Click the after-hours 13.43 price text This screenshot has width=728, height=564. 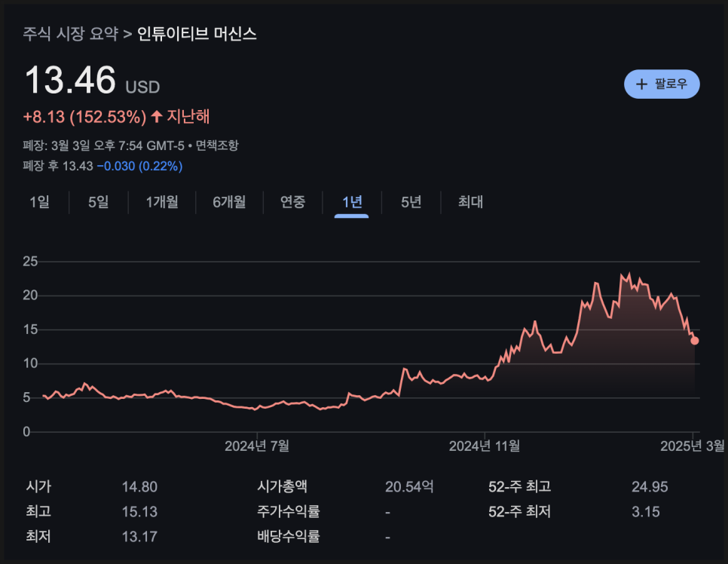tap(78, 166)
